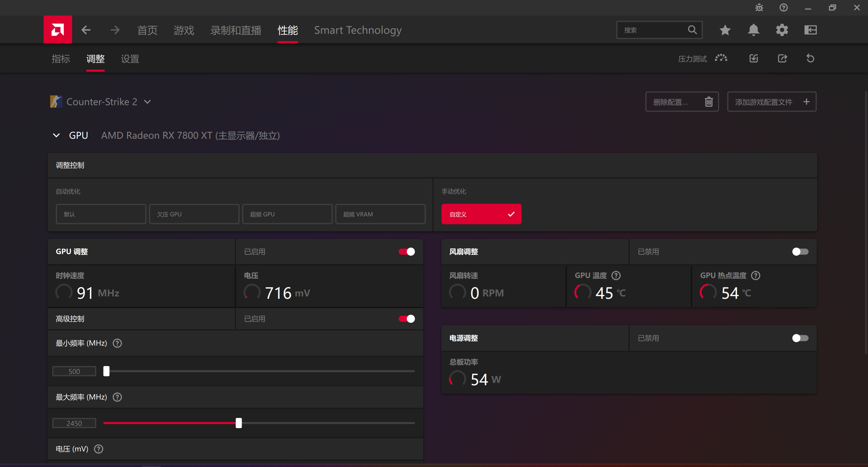Click the export profile icon
Image resolution: width=868 pixels, height=467 pixels.
tap(782, 58)
